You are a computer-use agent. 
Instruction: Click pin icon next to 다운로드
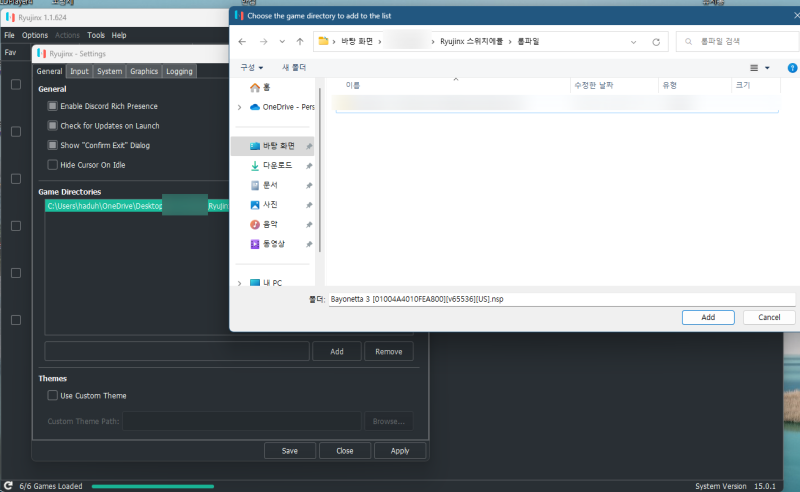point(309,166)
